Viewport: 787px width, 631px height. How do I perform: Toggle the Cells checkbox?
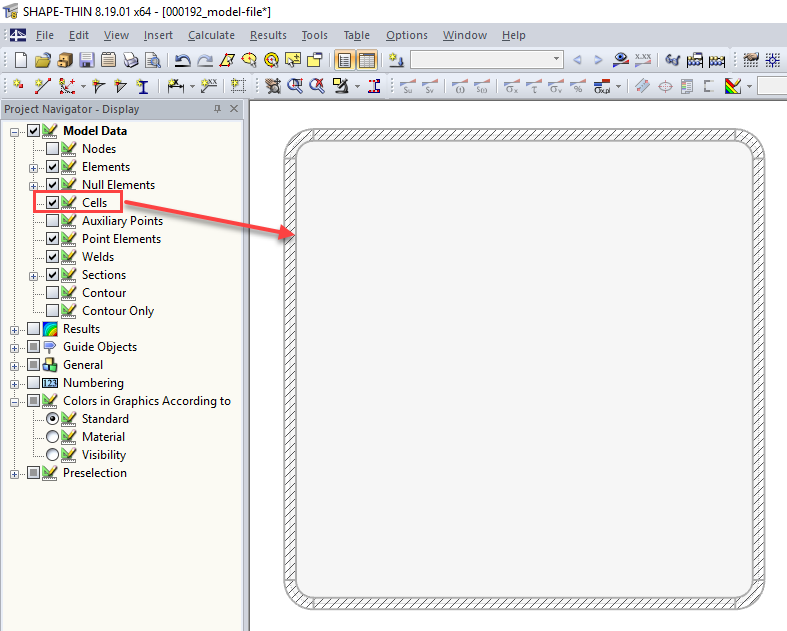[53, 202]
